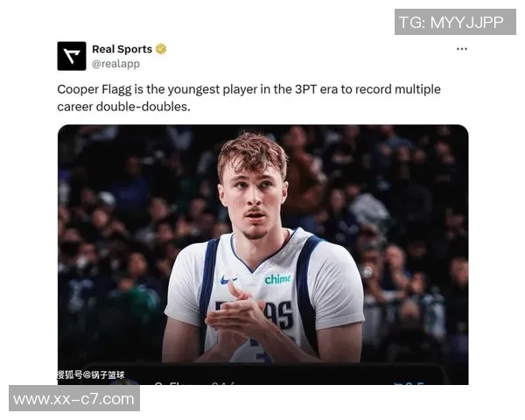Click the Nike swoosh on the jersey

pos(229,279)
